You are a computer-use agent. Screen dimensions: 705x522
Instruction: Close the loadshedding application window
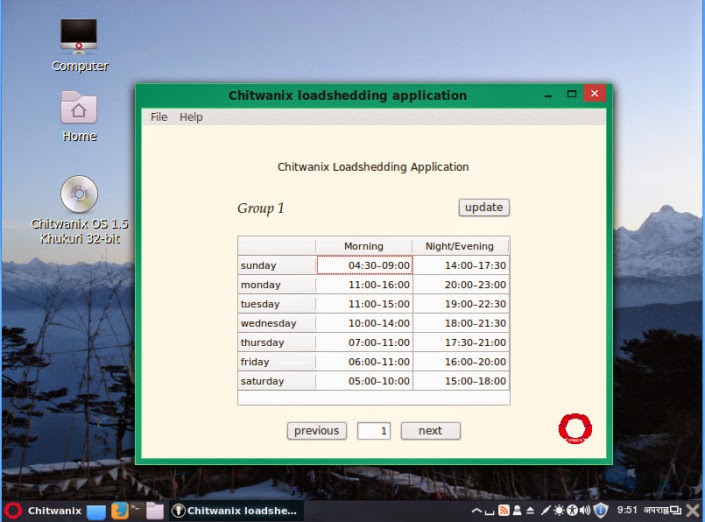tap(594, 94)
